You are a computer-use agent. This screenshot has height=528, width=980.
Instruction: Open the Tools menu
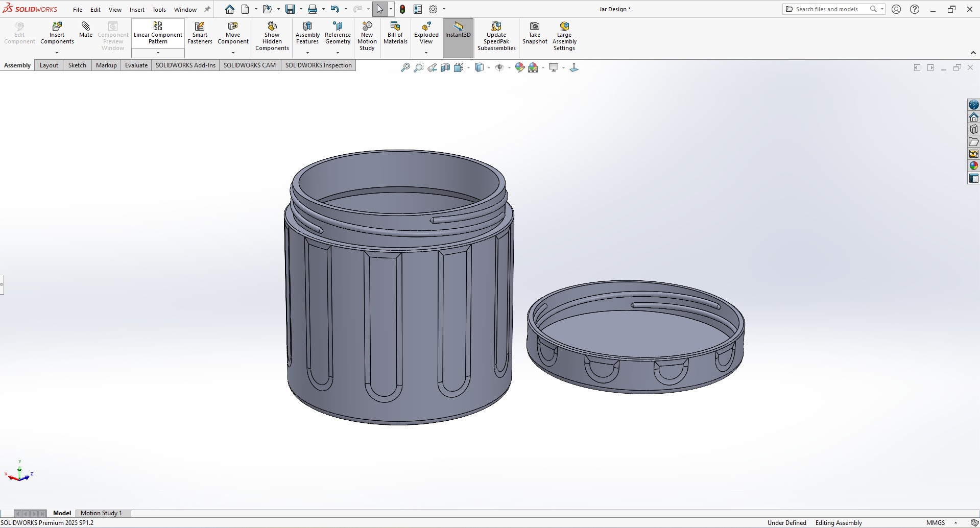point(159,10)
